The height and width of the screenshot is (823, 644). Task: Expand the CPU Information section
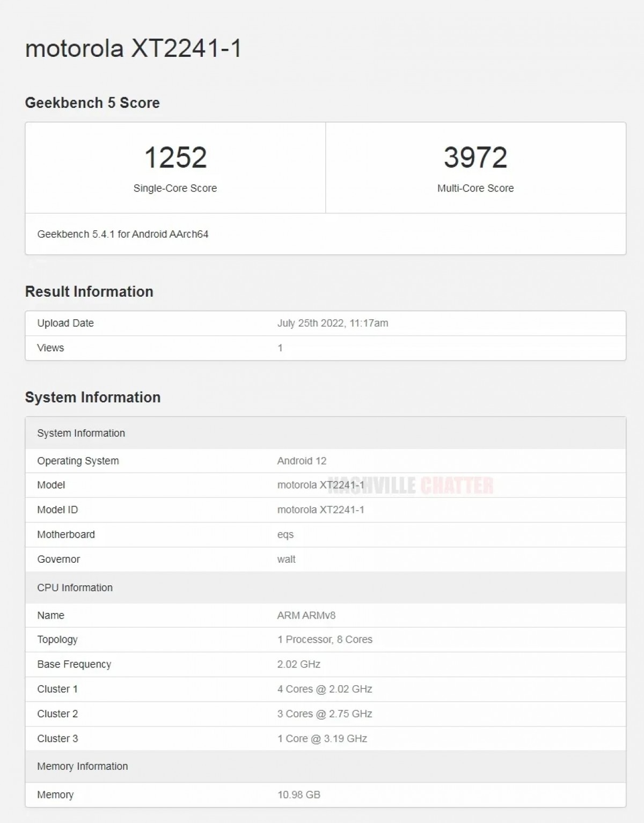[75, 587]
